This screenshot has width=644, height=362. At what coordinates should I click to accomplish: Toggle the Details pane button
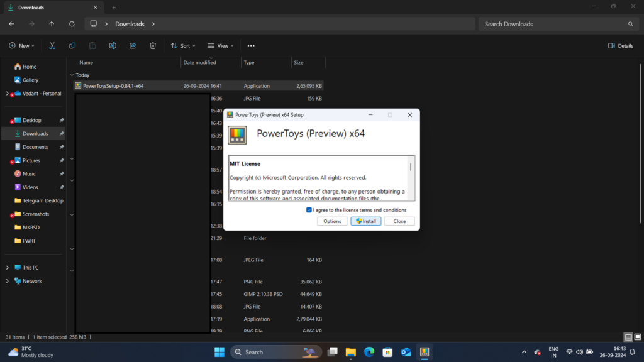(x=621, y=45)
